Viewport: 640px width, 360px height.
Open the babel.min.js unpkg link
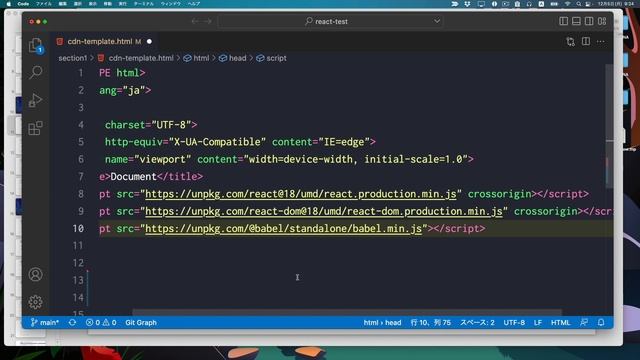[283, 229]
